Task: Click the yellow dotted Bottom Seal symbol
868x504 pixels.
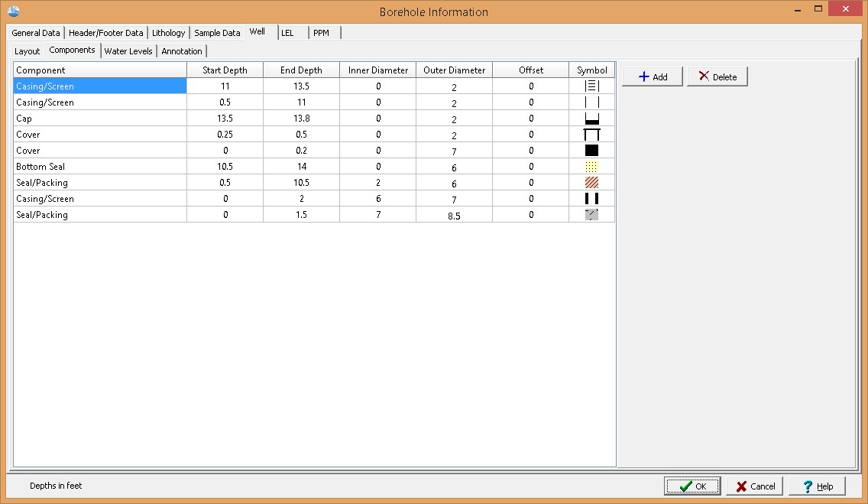Action: pyautogui.click(x=591, y=167)
